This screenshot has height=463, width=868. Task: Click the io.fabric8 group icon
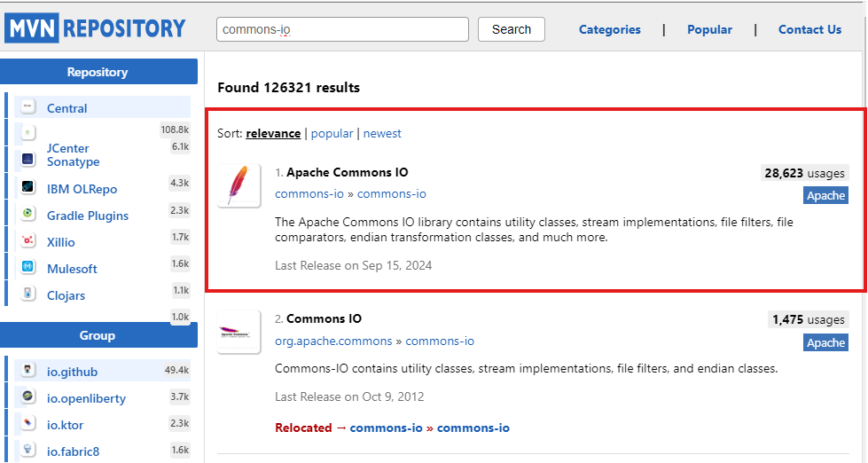tap(28, 449)
